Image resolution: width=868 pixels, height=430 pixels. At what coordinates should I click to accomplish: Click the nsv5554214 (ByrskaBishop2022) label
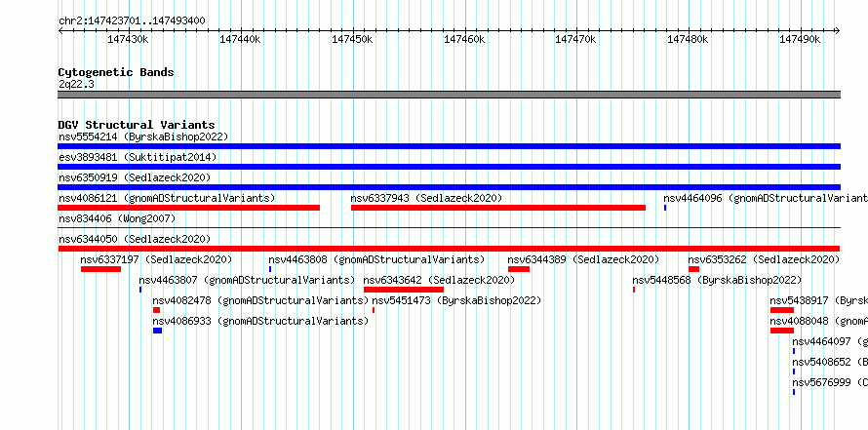pyautogui.click(x=143, y=137)
